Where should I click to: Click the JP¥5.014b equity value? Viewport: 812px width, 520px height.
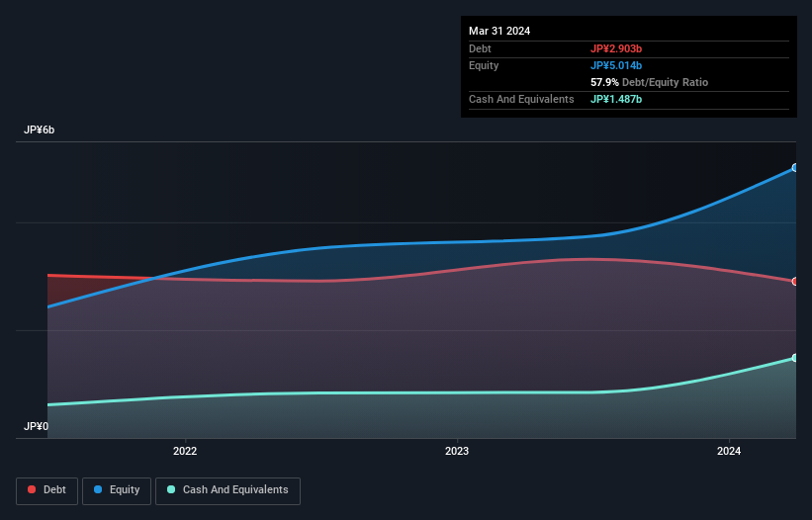click(616, 65)
